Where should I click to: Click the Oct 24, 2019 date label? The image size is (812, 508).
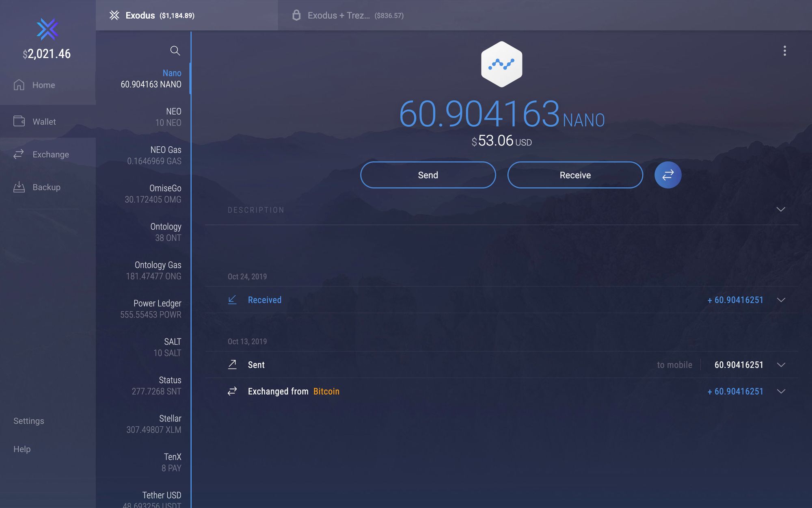(247, 276)
